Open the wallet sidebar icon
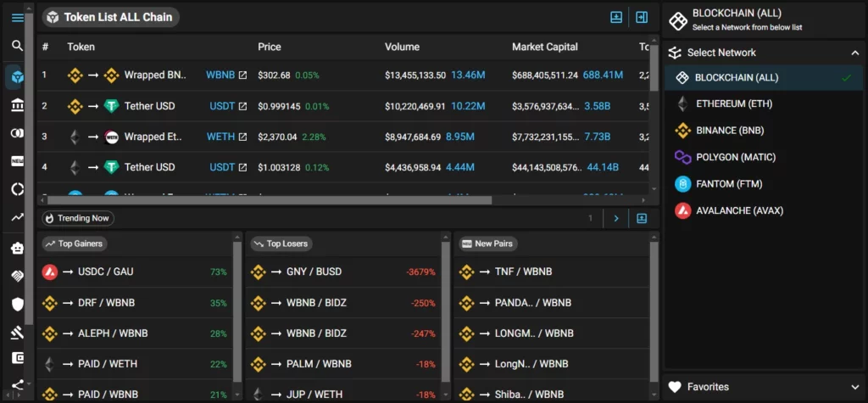Screen dimensions: 868x403 click(18, 357)
